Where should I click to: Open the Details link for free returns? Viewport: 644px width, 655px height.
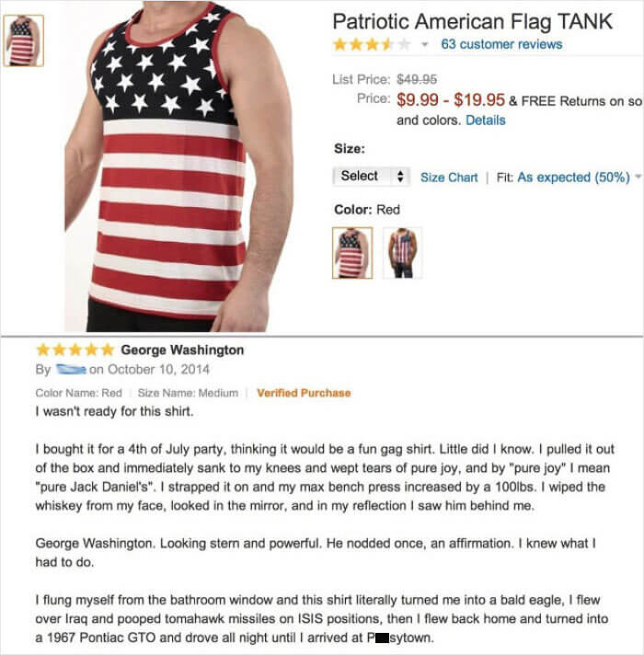click(485, 121)
